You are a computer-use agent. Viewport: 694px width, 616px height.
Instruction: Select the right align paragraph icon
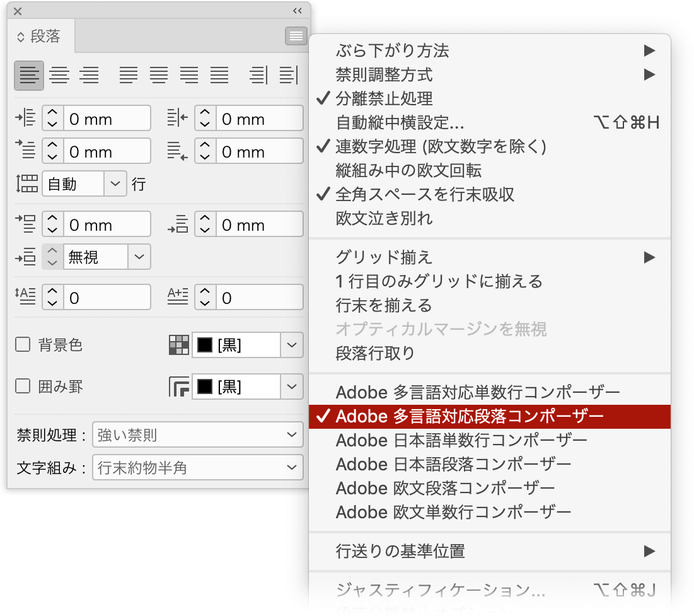[90, 75]
